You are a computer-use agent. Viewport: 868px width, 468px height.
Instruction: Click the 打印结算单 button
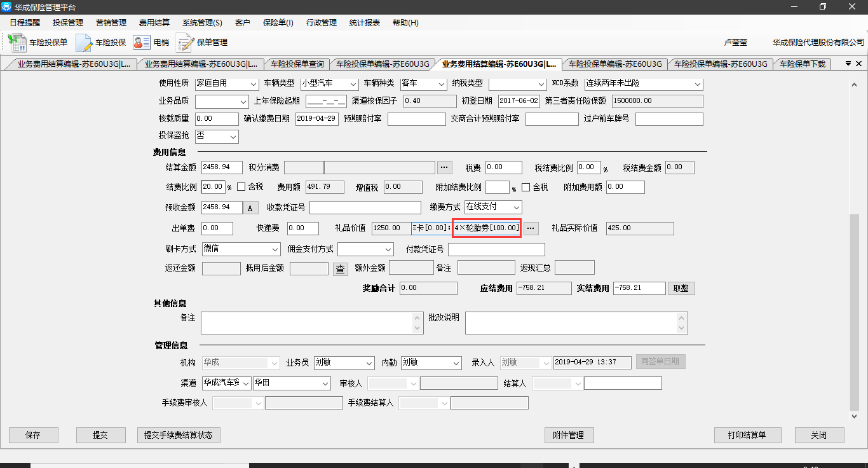pyautogui.click(x=747, y=436)
